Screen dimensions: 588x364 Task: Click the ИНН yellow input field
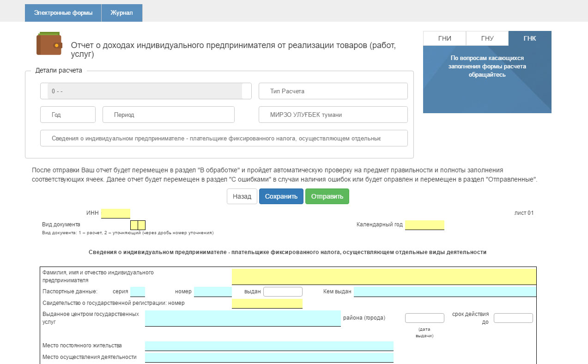point(115,213)
